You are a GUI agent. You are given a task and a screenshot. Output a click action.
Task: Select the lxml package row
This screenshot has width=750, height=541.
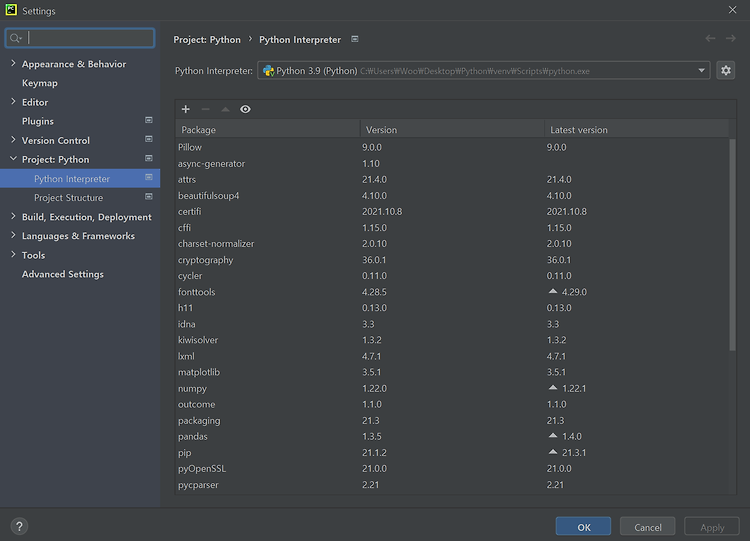click(452, 356)
